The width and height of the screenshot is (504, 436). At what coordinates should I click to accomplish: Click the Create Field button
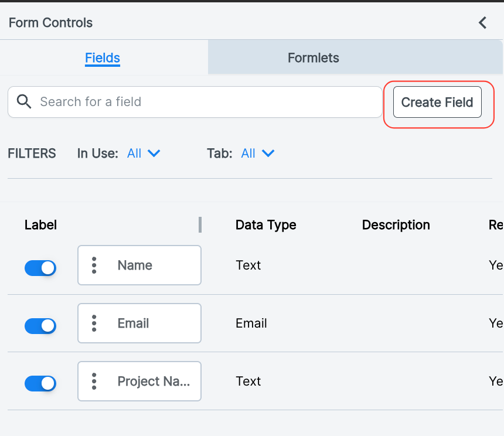point(437,102)
